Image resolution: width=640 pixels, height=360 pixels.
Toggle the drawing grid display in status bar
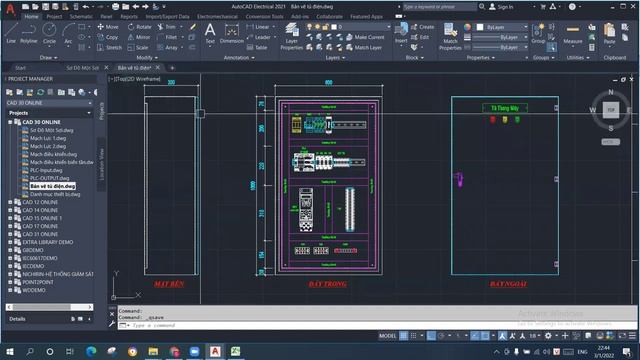[x=403, y=336]
